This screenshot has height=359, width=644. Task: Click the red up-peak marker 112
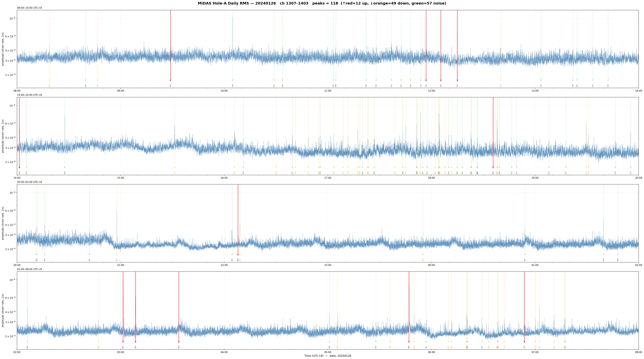[524, 341]
